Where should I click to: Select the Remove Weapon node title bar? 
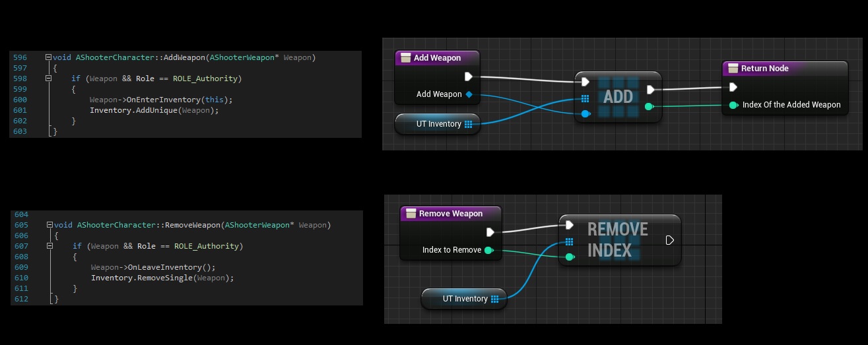click(x=450, y=214)
